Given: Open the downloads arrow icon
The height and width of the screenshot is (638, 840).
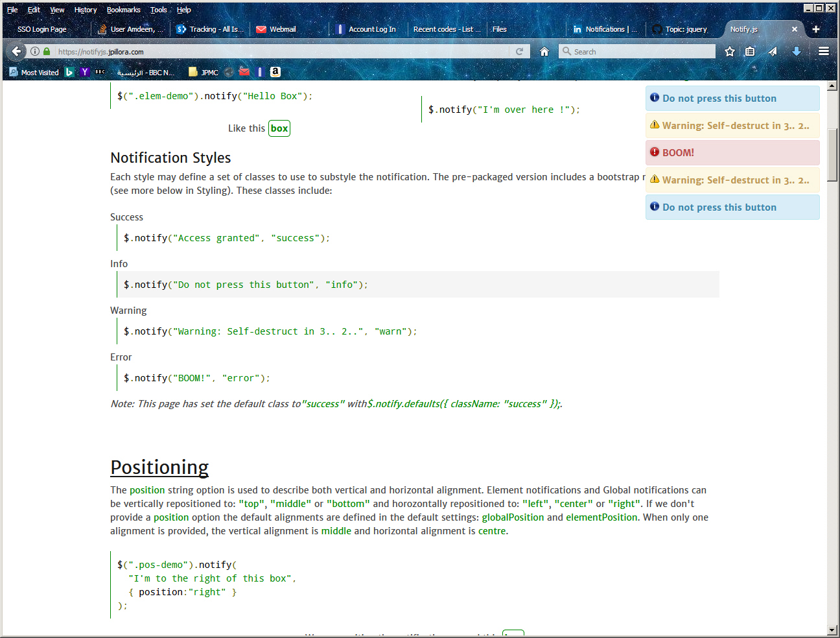Looking at the screenshot, I should click(797, 51).
